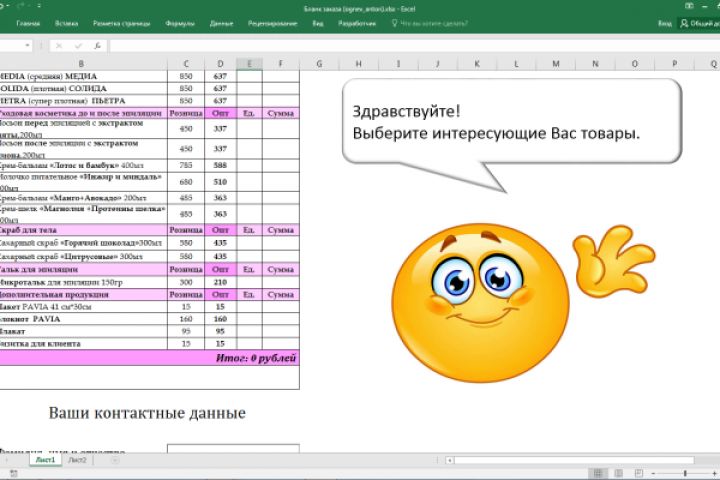Click the Enter checkmark formula bar icon
The height and width of the screenshot is (480, 720).
coord(78,45)
